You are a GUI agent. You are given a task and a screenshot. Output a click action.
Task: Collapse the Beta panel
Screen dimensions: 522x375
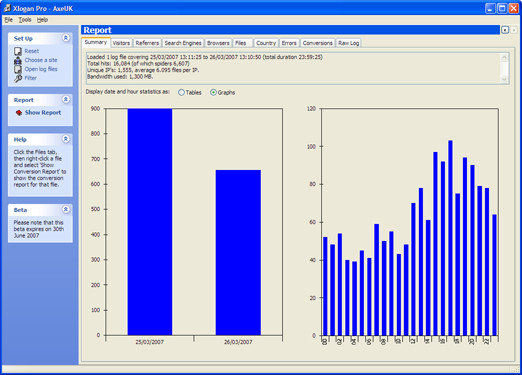(x=66, y=209)
